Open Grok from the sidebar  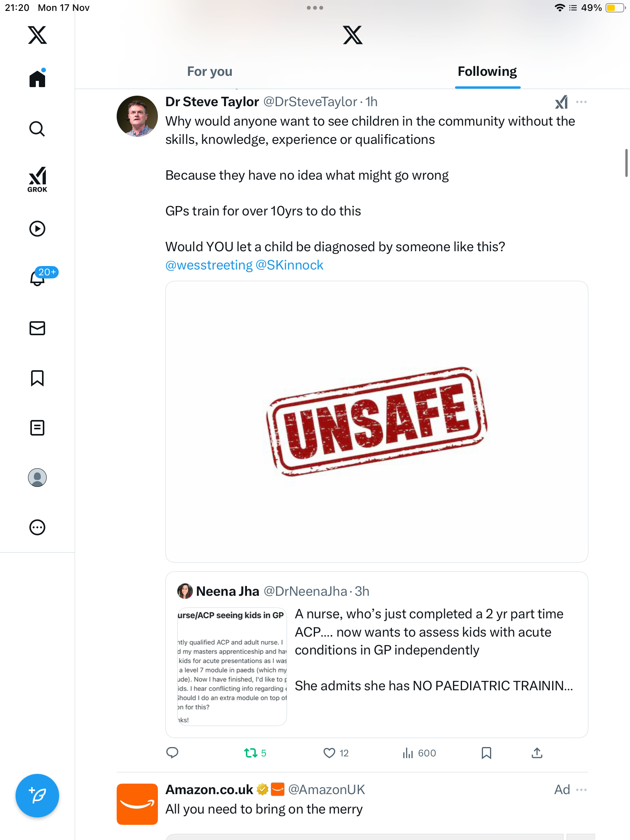37,179
